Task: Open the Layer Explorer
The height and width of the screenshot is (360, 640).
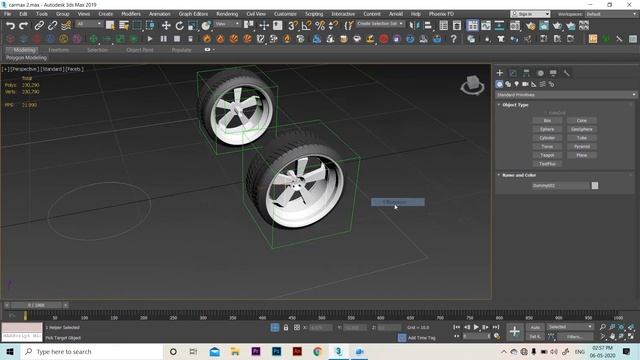Action: (457, 26)
